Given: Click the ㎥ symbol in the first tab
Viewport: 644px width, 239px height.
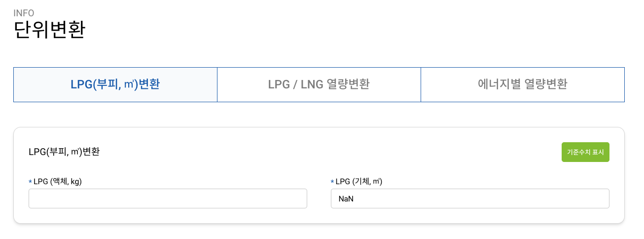Looking at the screenshot, I should tap(129, 84).
